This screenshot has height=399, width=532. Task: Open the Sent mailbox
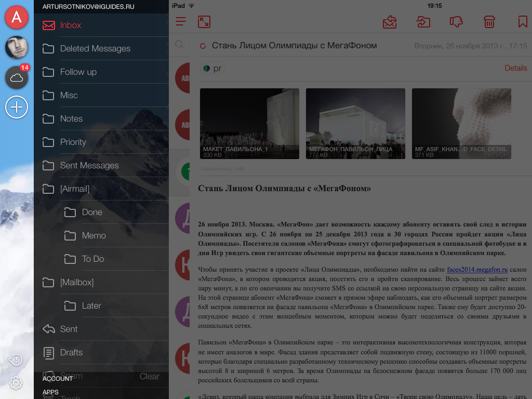point(101,329)
